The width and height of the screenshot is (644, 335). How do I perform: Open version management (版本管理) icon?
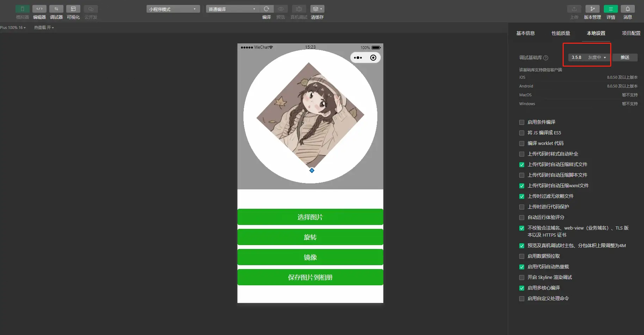[593, 9]
